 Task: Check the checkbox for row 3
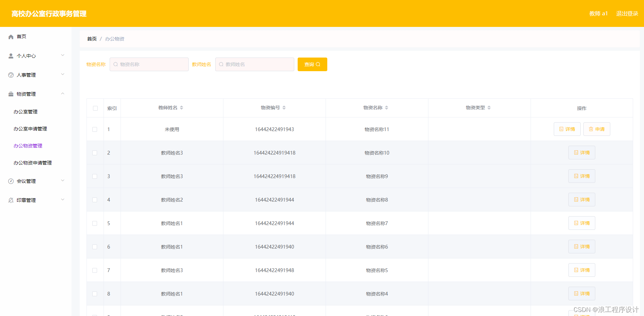95,176
